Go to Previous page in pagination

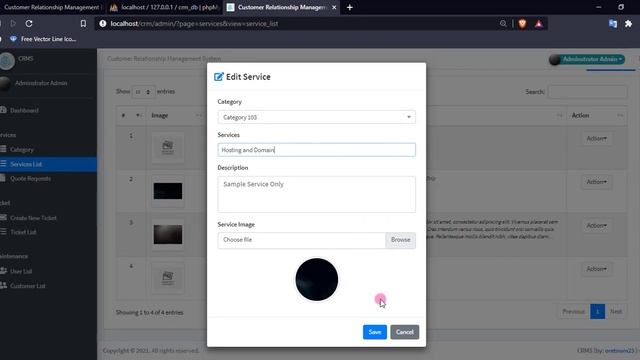[x=573, y=311]
